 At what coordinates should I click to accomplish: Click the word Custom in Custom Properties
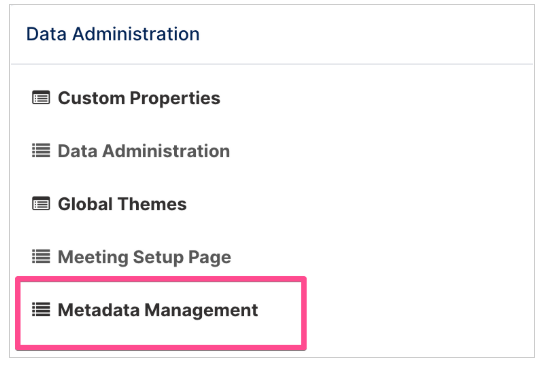click(x=91, y=98)
